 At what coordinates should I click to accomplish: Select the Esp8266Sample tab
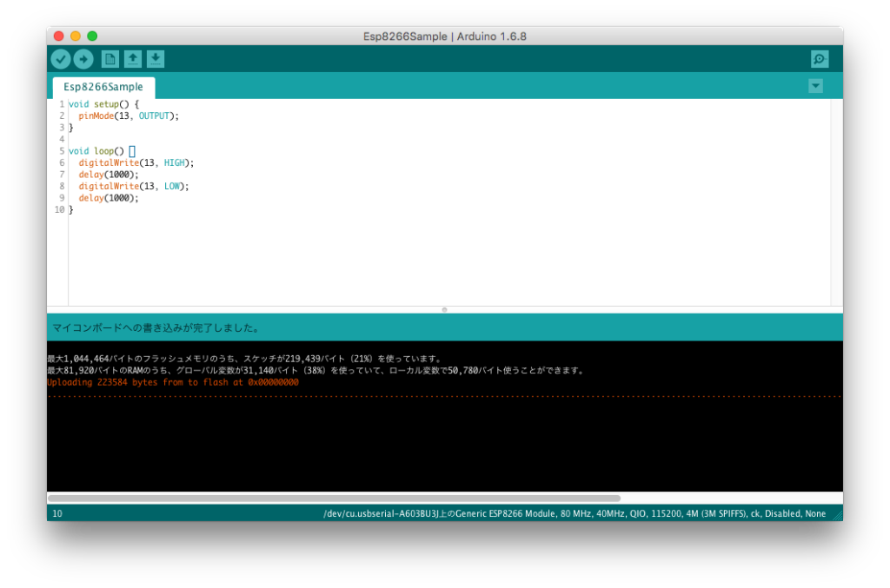pyautogui.click(x=103, y=88)
